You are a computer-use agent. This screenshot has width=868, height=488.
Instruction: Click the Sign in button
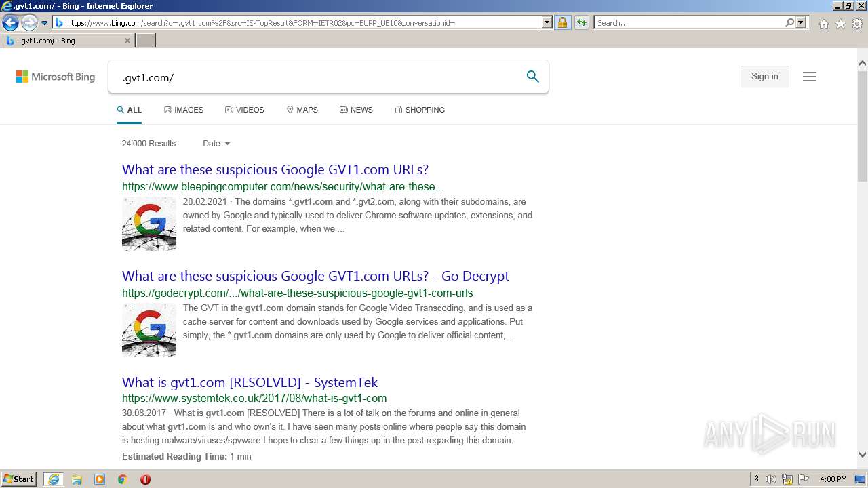764,77
